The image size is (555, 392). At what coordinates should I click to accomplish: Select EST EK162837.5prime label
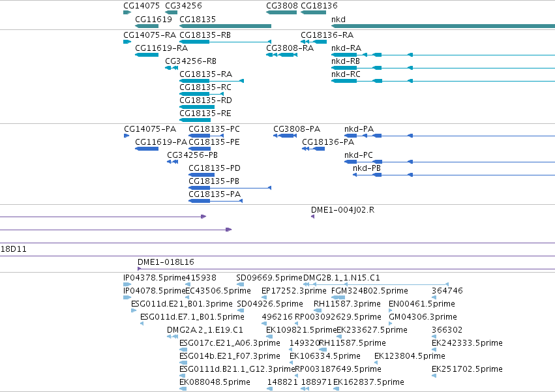point(369,383)
